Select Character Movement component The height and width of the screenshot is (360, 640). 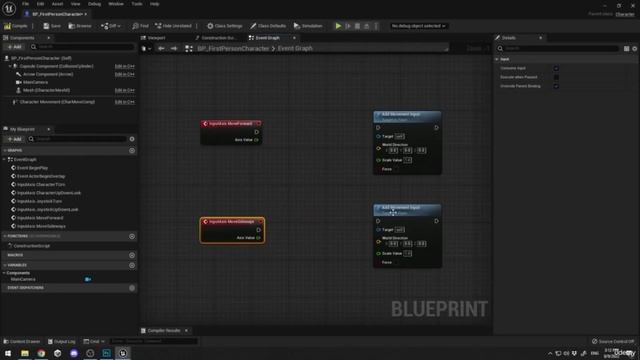57,102
